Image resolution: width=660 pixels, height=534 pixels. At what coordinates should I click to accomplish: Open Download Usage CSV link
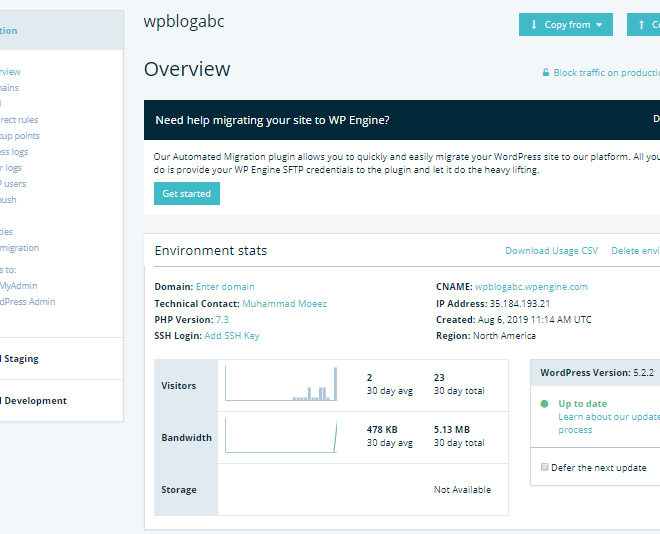coord(551,251)
